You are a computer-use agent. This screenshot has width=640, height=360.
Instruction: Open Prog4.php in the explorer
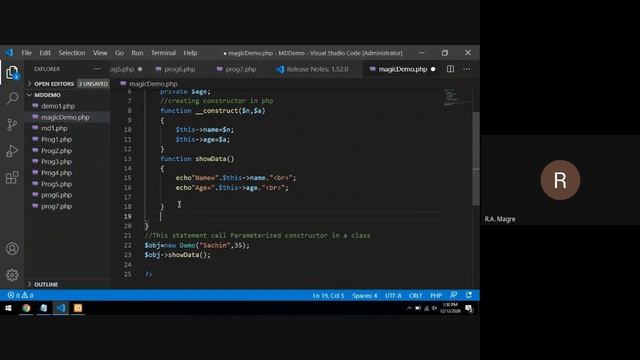[56, 173]
